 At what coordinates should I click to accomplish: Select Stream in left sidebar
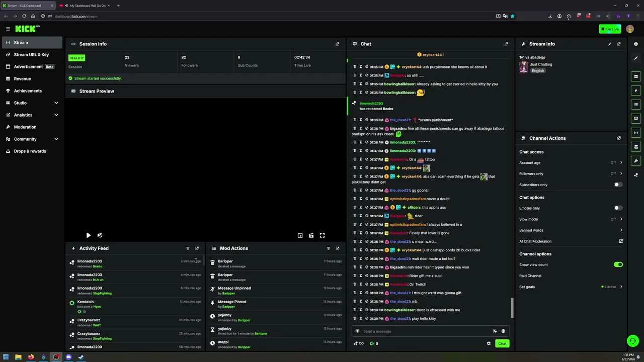[32, 43]
